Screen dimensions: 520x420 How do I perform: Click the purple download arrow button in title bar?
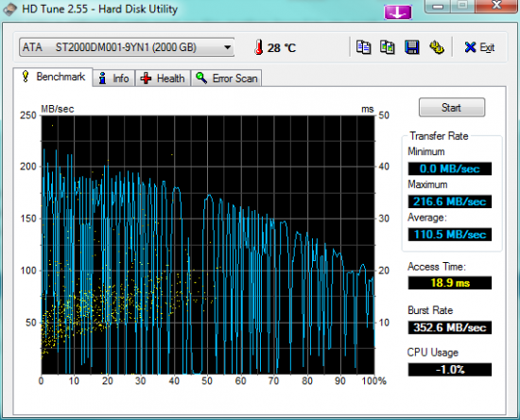[x=398, y=12]
